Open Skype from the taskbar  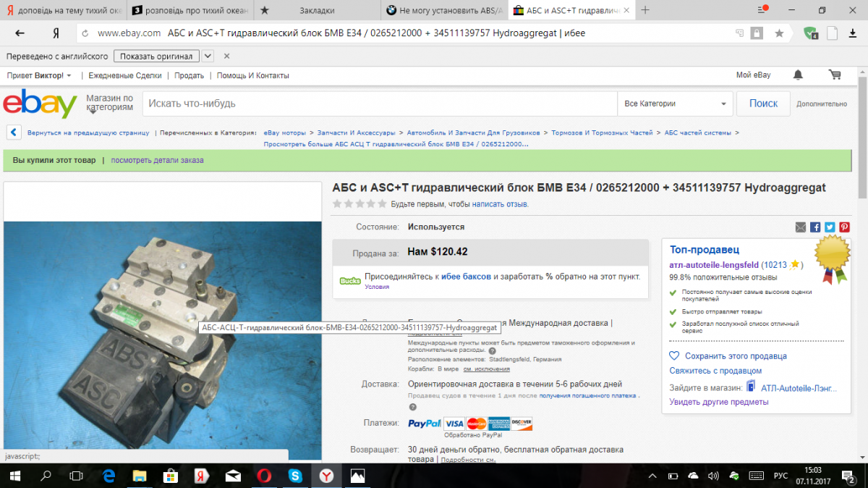click(x=295, y=476)
